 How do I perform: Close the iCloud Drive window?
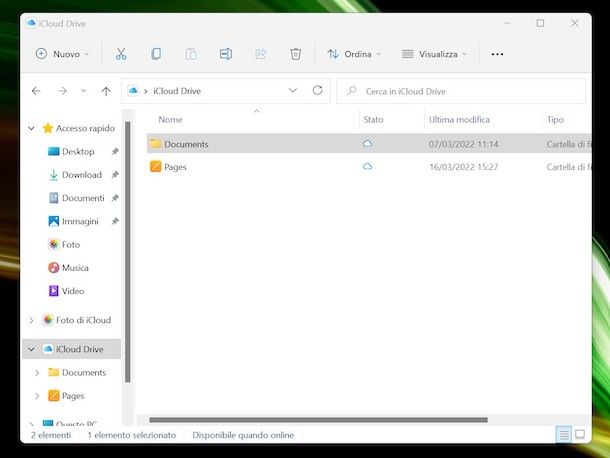pos(575,23)
